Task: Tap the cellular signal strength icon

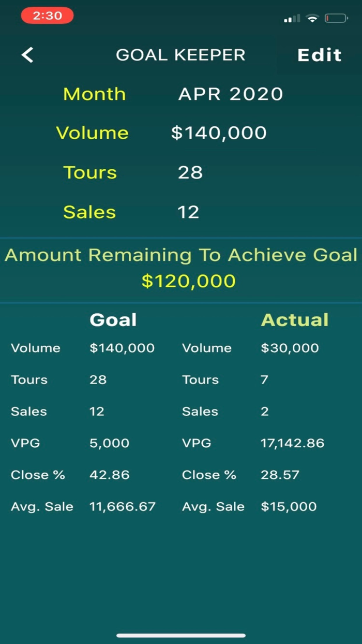Action: pyautogui.click(x=291, y=18)
